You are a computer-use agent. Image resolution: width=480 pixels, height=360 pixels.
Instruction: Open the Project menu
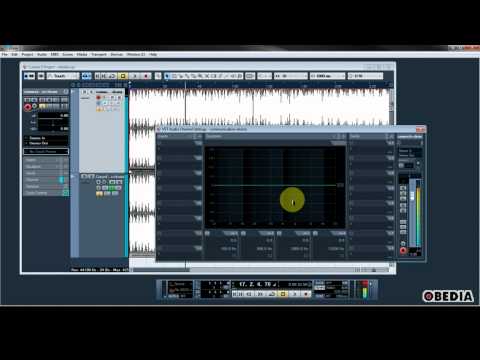[28, 54]
